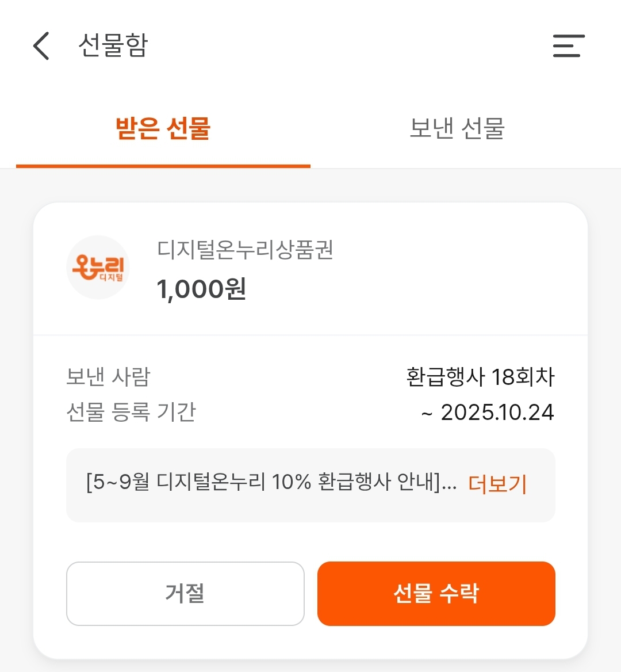This screenshot has width=621, height=672.
Task: Switch to the 보낸 선물 tab
Action: pyautogui.click(x=457, y=128)
